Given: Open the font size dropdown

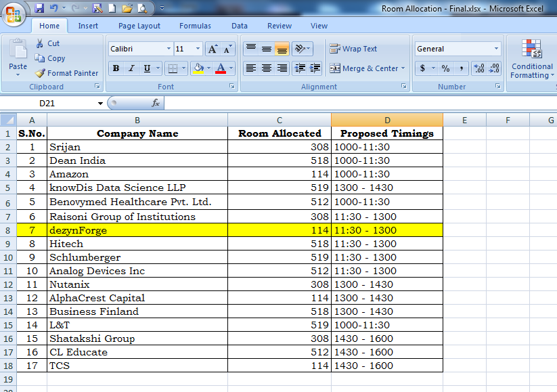Looking at the screenshot, I should [x=198, y=49].
